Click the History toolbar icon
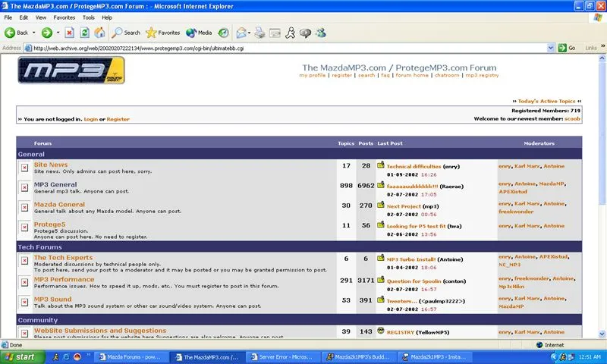Screen dimensions: 607x364 coord(223,33)
